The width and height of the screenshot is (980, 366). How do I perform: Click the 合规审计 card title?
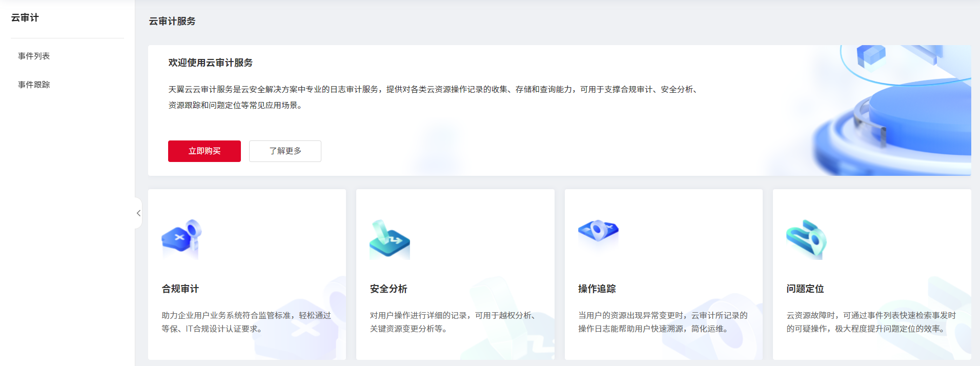click(180, 289)
